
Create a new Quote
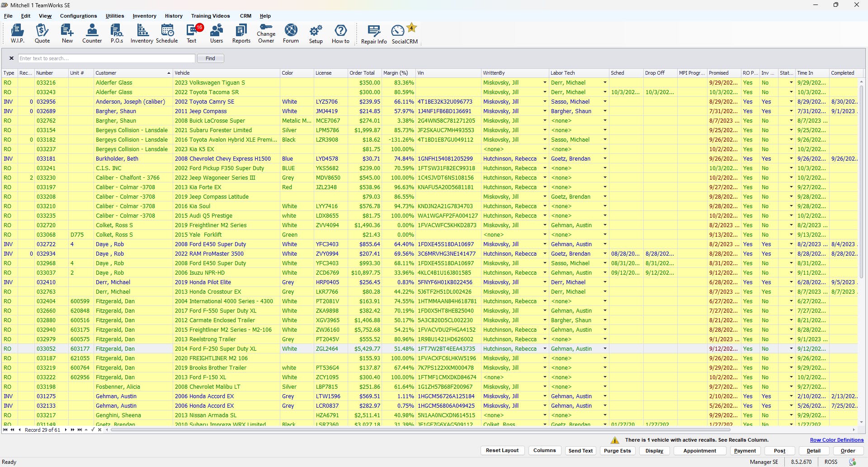tap(42, 33)
